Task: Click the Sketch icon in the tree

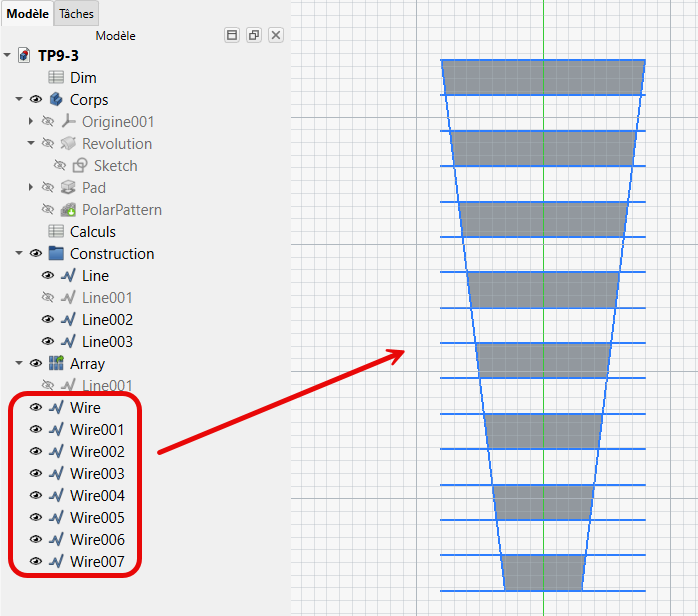Action: (x=80, y=166)
